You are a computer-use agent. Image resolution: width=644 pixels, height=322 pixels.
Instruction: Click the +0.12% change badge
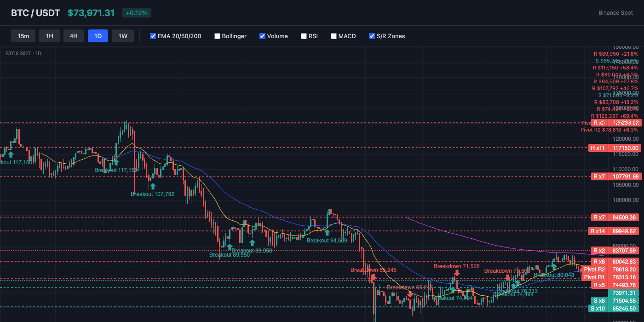pos(137,13)
